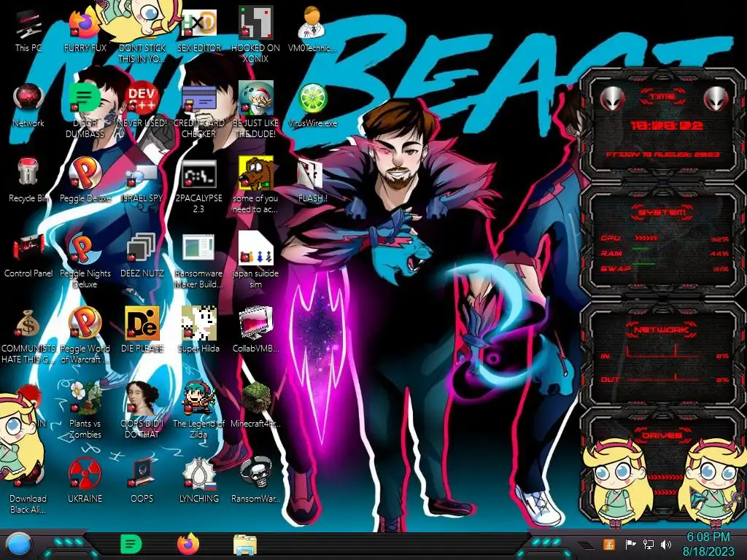Select the Dev-C++ NEVER USED! icon
Image resolution: width=747 pixels, height=560 pixels.
[x=142, y=98]
